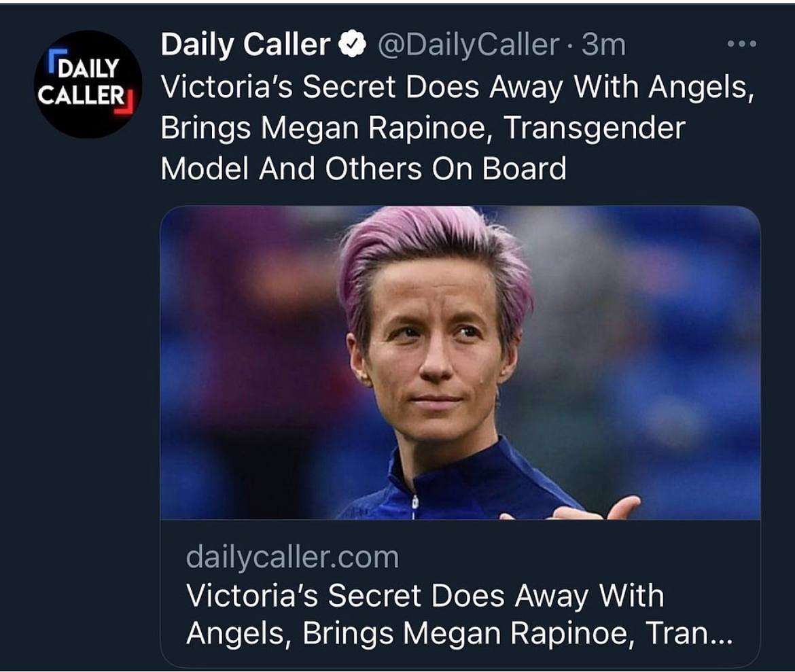Screen dimensions: 795x672
Task: Open the card headline below the photo
Action: pyautogui.click(x=459, y=614)
